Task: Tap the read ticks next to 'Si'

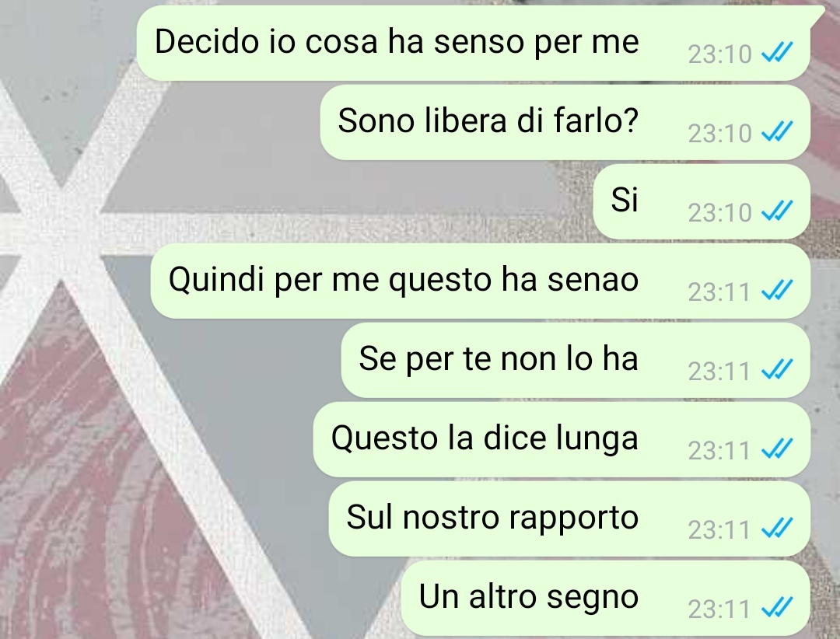Action: (x=777, y=211)
